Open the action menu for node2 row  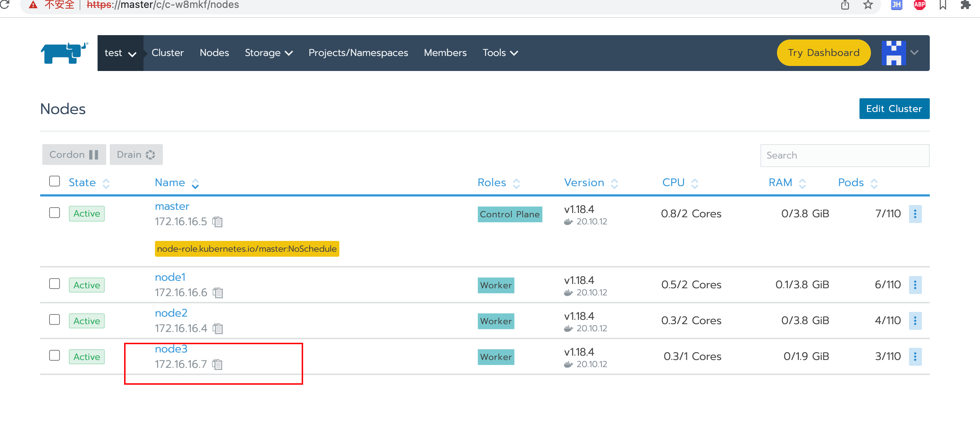tap(915, 321)
